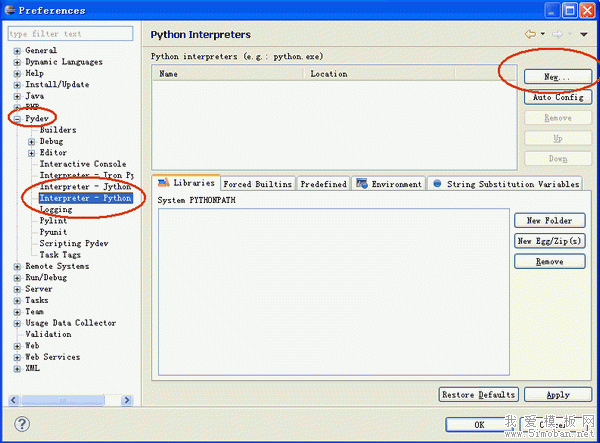Open the Forced Builtins tab

[x=257, y=184]
